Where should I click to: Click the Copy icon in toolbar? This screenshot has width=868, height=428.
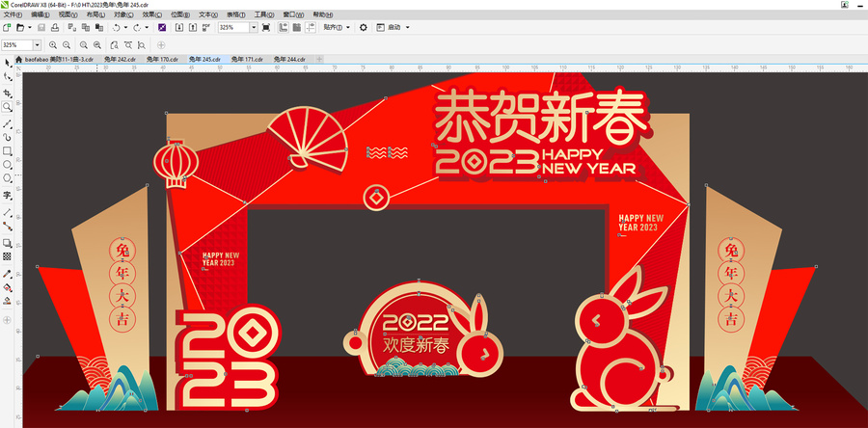86,27
